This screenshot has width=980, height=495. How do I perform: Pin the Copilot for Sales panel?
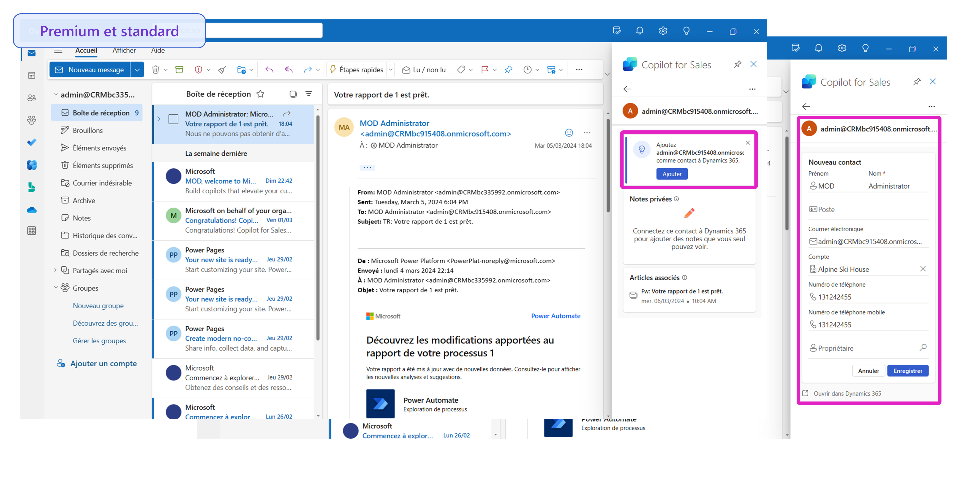[738, 64]
